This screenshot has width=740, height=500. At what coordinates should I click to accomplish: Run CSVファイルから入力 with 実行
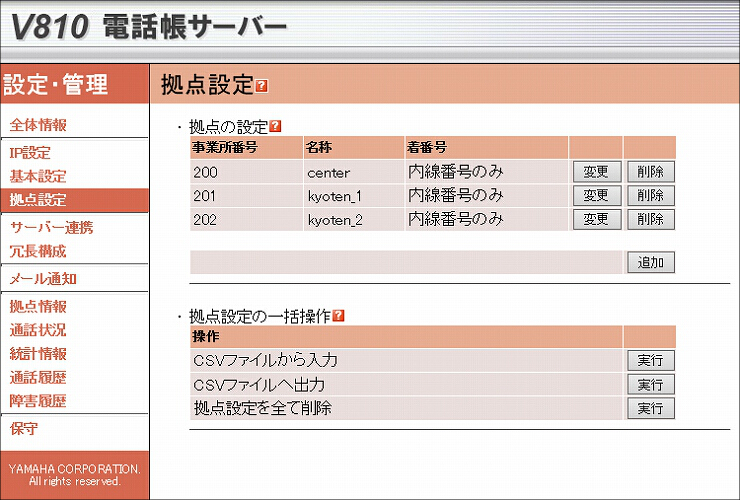pyautogui.click(x=651, y=361)
